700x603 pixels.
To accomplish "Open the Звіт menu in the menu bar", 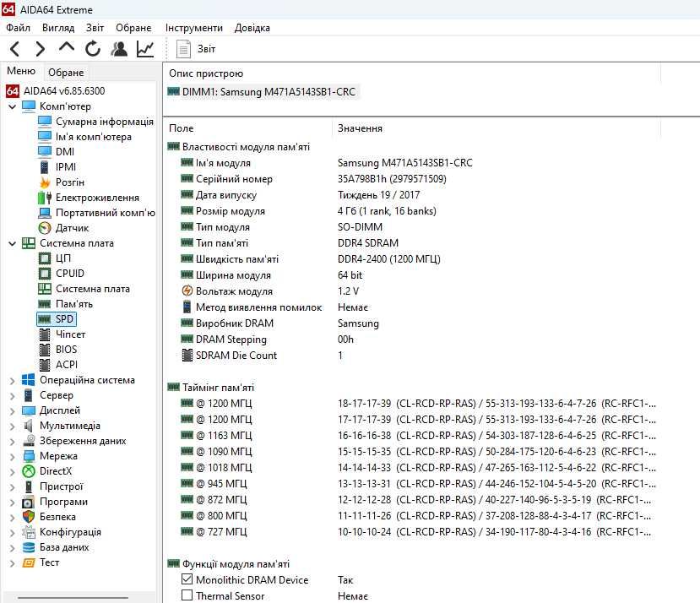I will [95, 28].
